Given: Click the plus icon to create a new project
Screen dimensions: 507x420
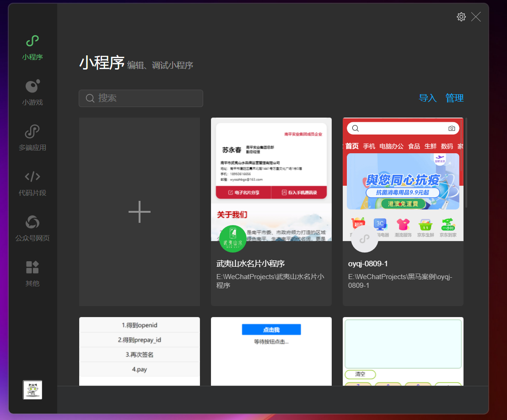Looking at the screenshot, I should point(139,211).
